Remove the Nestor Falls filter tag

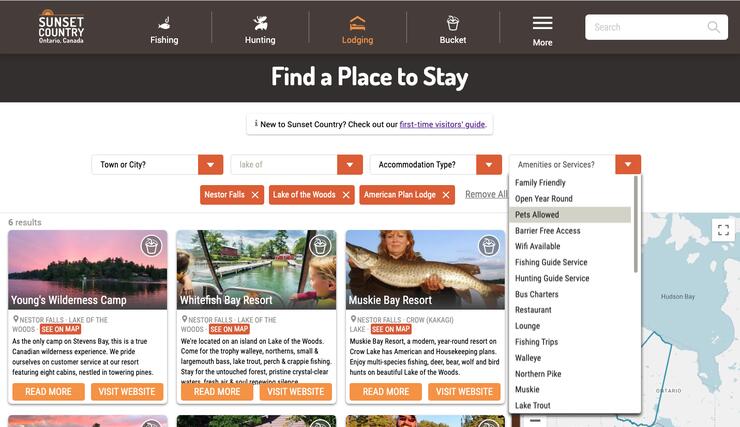[255, 195]
